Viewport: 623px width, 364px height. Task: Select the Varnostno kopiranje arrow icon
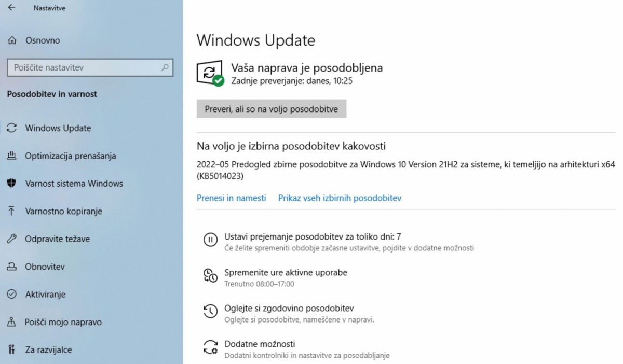click(11, 211)
